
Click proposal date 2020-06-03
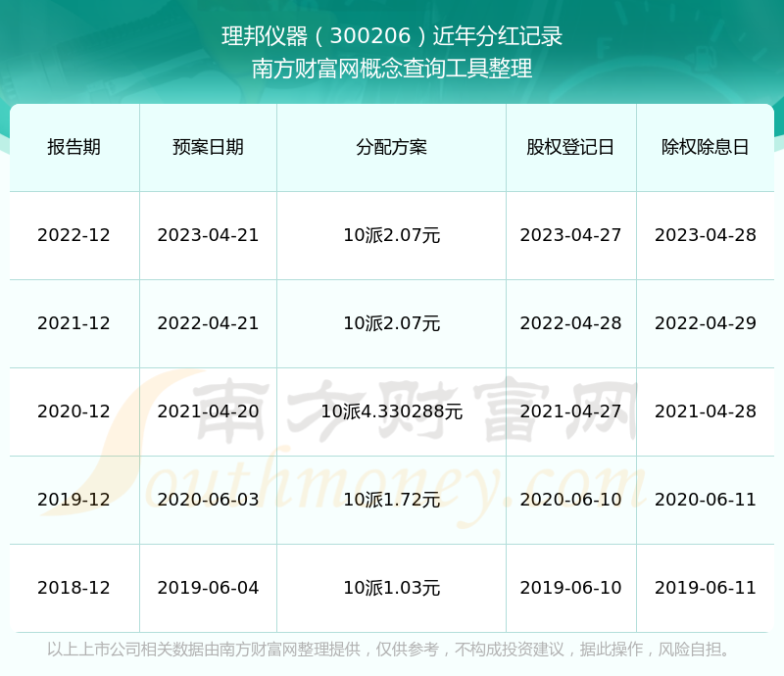(208, 499)
